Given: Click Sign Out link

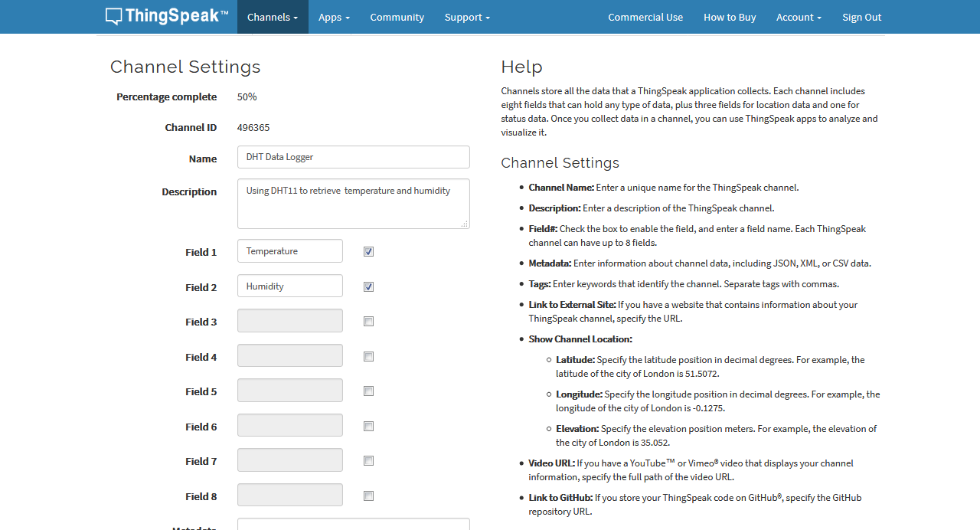Looking at the screenshot, I should pos(861,17).
